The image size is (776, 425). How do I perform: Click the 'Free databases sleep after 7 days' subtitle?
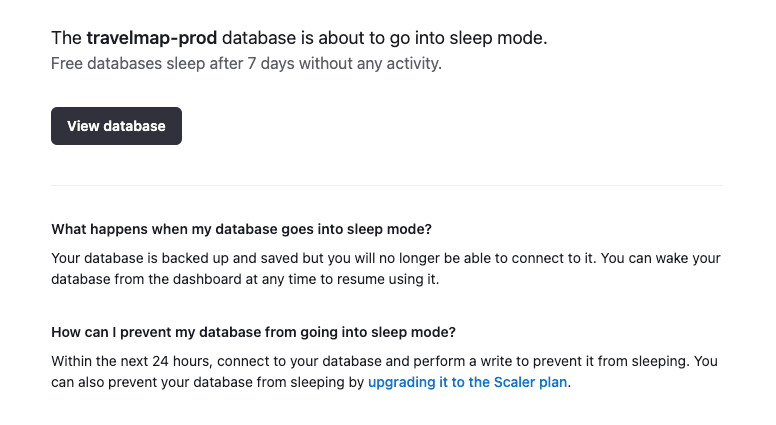(x=246, y=64)
